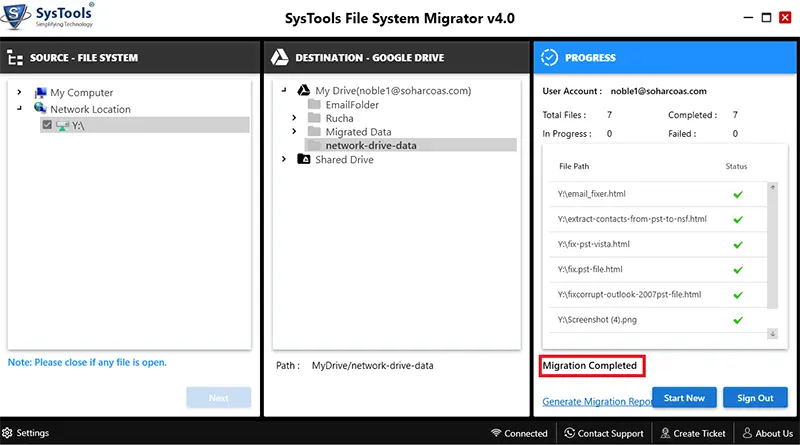Uncheck the Y:\ drive checkbox
Screen dimensions: 800x445
[x=47, y=125]
